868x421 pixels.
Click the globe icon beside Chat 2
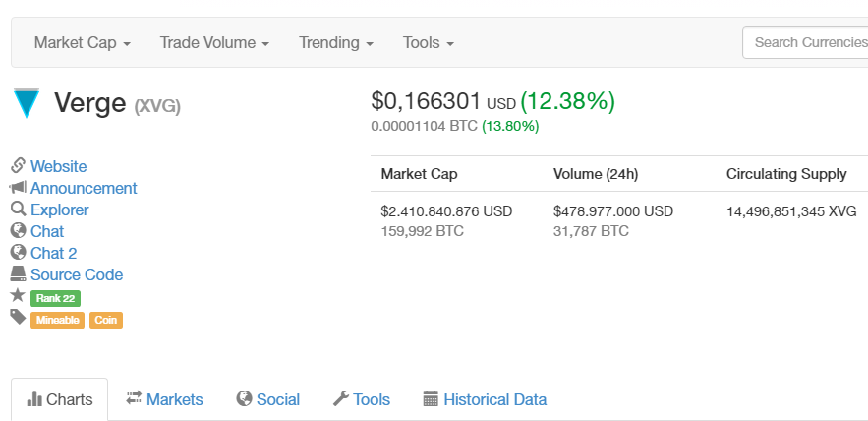point(18,253)
